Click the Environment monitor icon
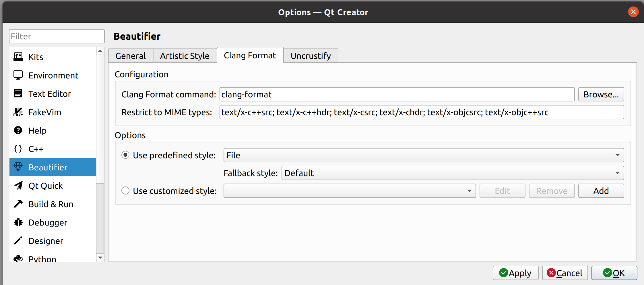Viewport: 644px width, 285px height. point(18,75)
